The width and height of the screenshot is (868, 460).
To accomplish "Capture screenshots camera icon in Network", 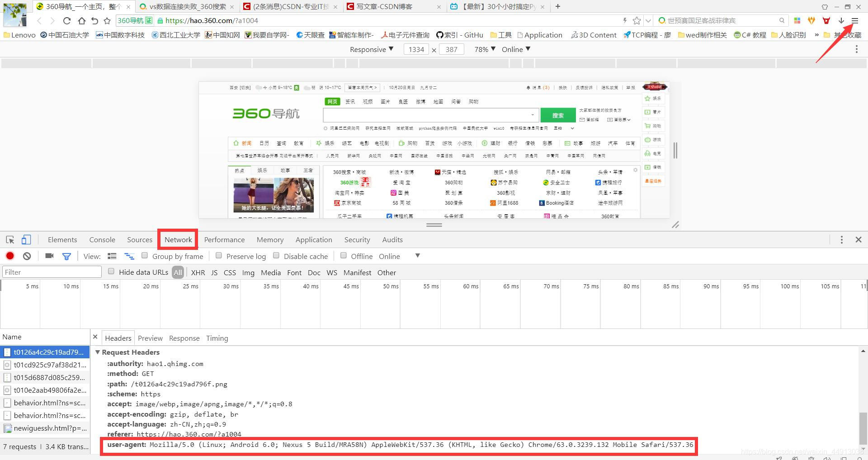I will pos(49,256).
